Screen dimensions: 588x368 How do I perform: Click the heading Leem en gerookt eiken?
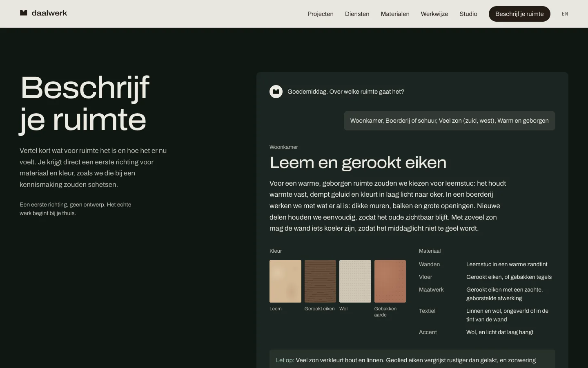(x=358, y=163)
